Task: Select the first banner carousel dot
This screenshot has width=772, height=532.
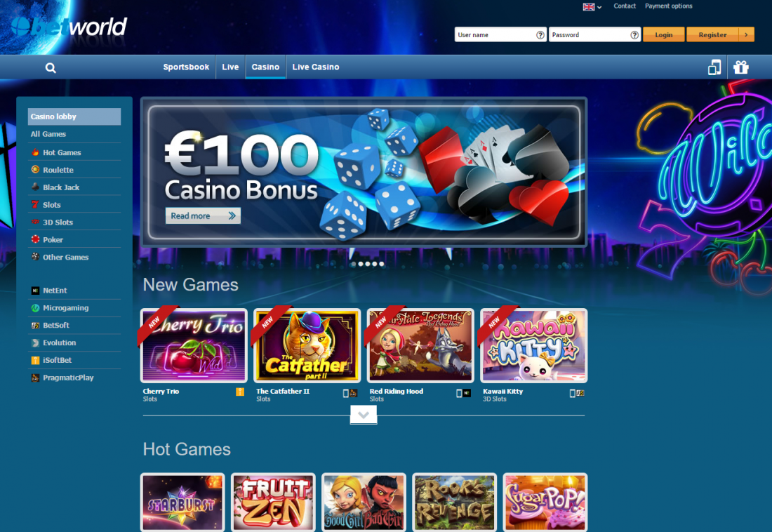Action: point(354,264)
